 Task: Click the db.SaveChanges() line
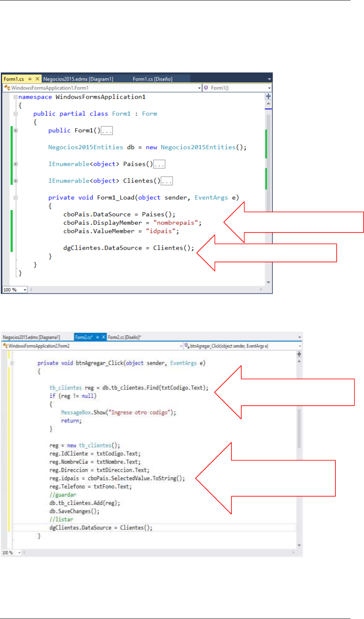(74, 511)
